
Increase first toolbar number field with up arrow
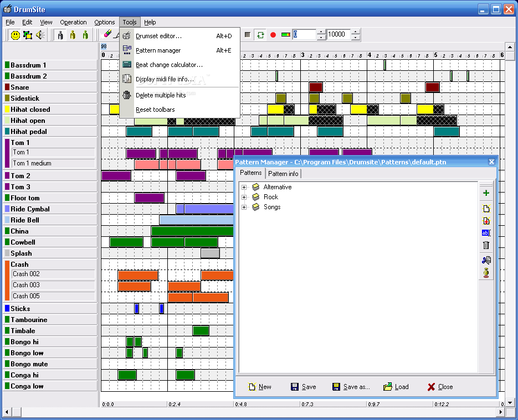[321, 32]
